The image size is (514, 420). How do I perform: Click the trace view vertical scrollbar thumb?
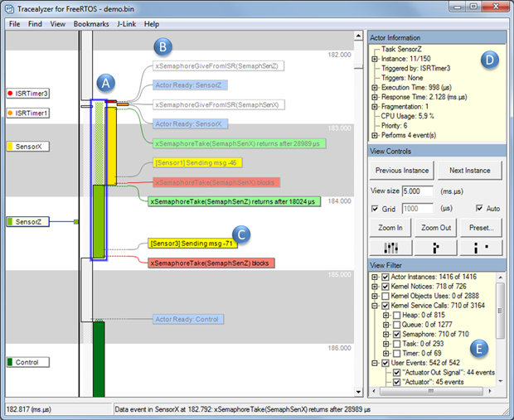(358, 66)
